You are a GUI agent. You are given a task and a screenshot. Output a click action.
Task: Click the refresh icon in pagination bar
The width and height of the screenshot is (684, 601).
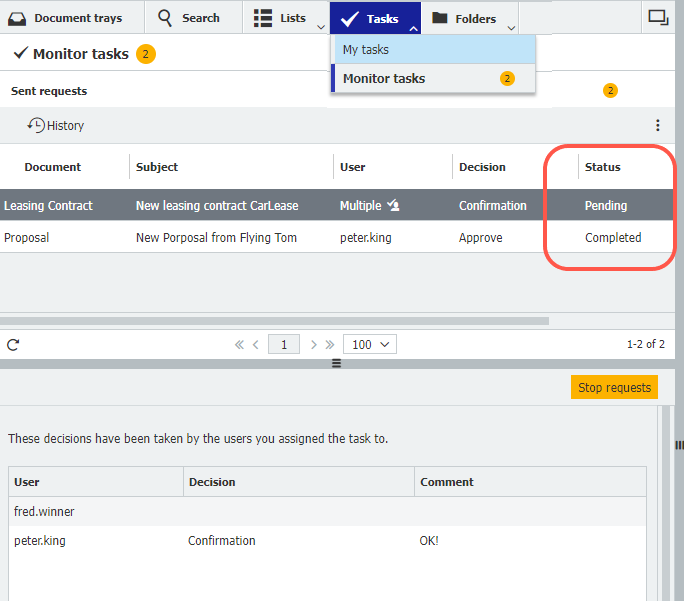13,345
